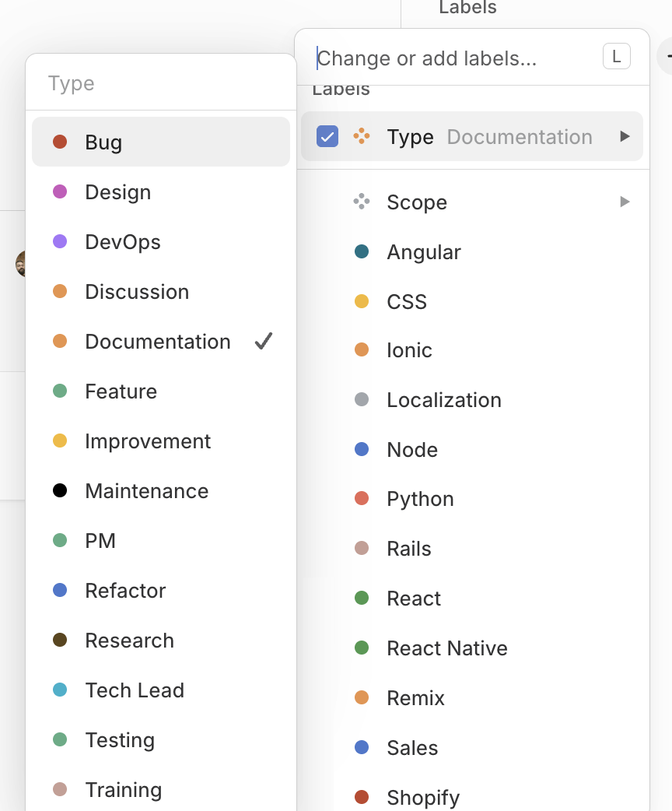The height and width of the screenshot is (811, 672).
Task: Choose the Refactor type label
Action: [x=161, y=591]
